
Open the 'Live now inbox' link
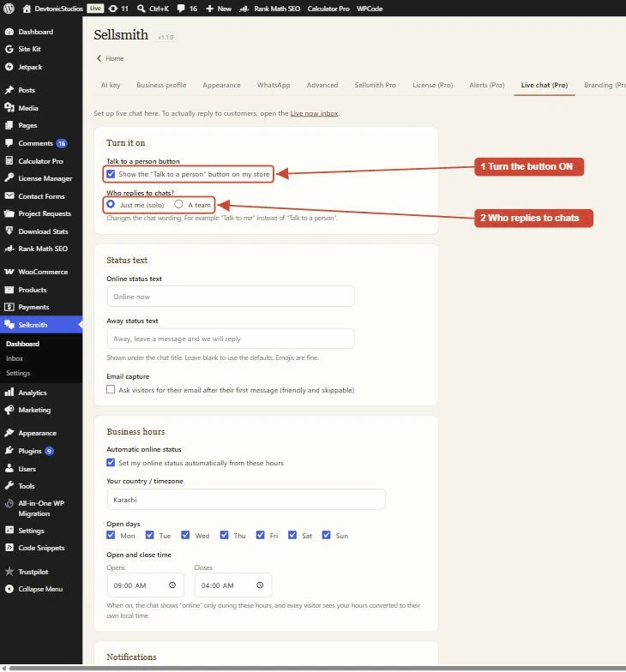pyautogui.click(x=314, y=113)
